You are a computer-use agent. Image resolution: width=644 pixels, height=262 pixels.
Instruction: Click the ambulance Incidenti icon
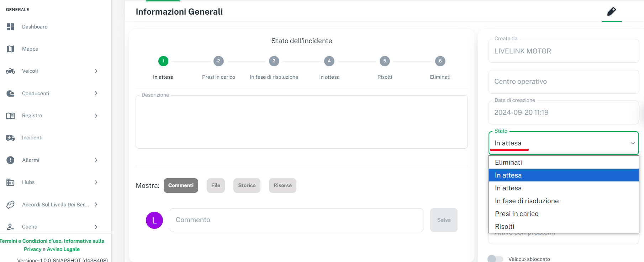(x=10, y=138)
